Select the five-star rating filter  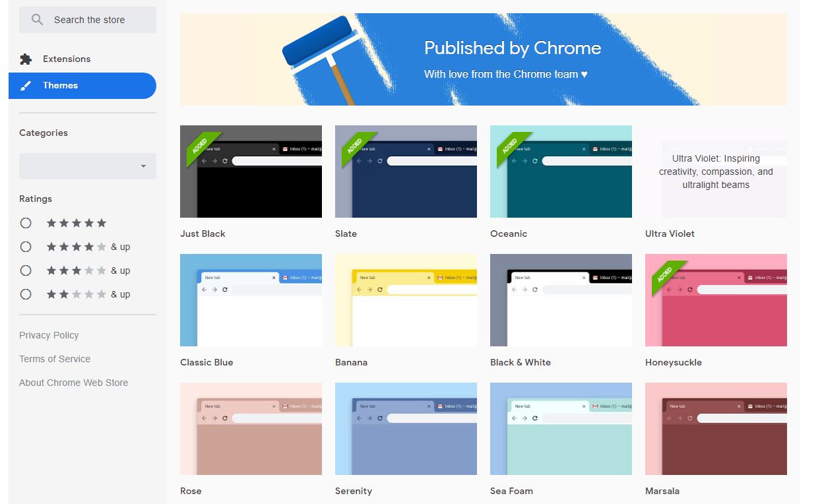pos(26,223)
